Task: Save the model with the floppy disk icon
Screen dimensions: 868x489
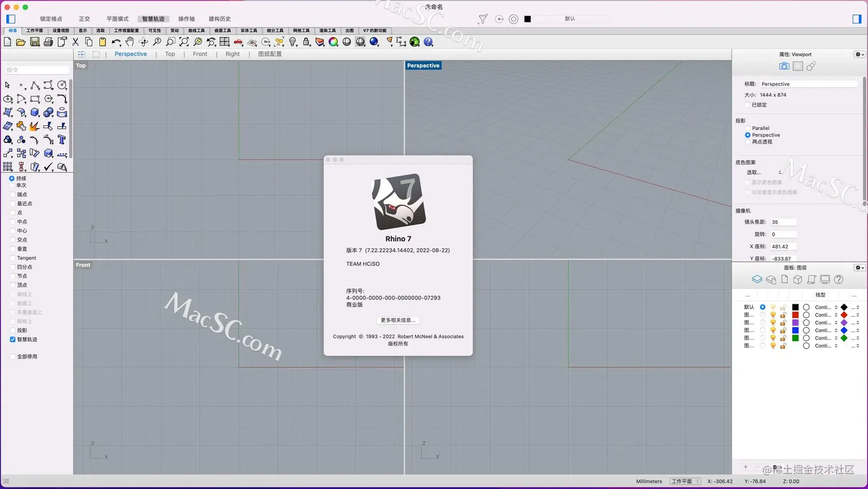Action: click(x=34, y=42)
